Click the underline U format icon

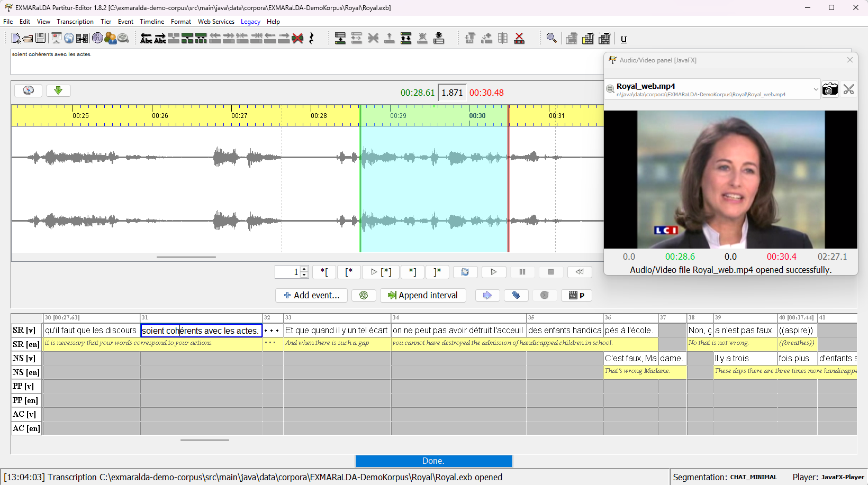(623, 39)
